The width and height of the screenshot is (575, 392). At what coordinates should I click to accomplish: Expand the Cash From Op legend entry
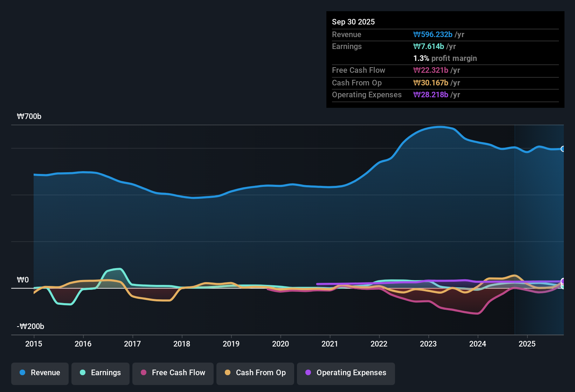[x=255, y=373]
